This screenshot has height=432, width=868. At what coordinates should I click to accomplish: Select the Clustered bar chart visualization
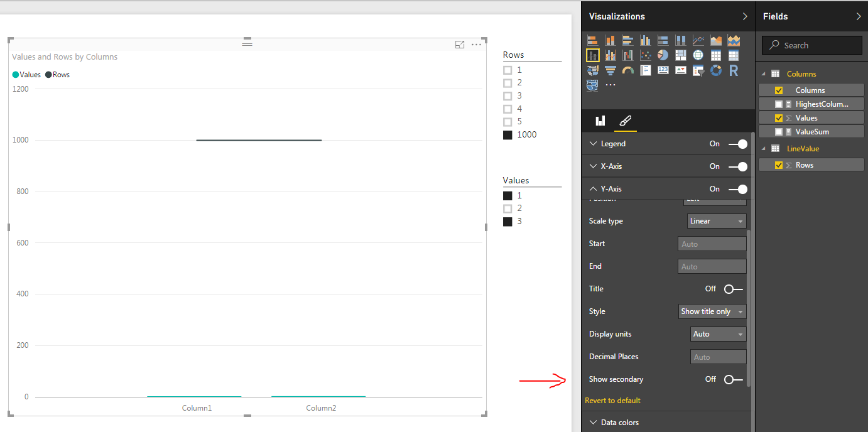(x=628, y=40)
